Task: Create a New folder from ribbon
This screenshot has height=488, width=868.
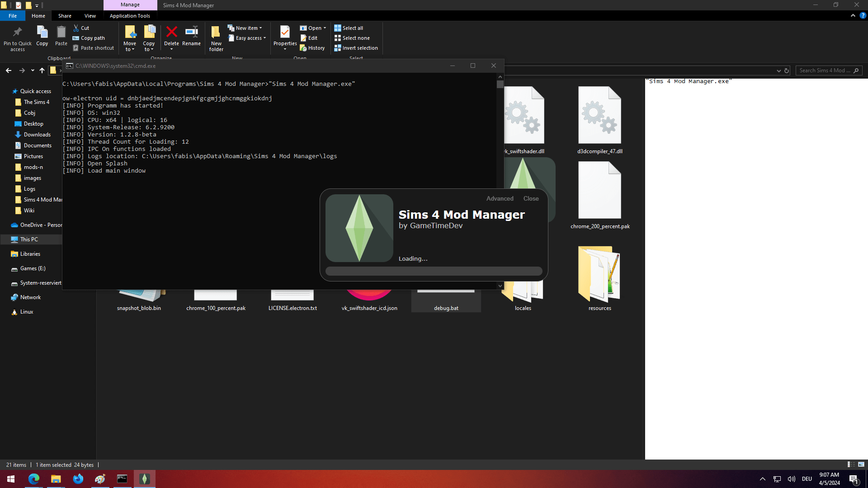Action: 216,38
